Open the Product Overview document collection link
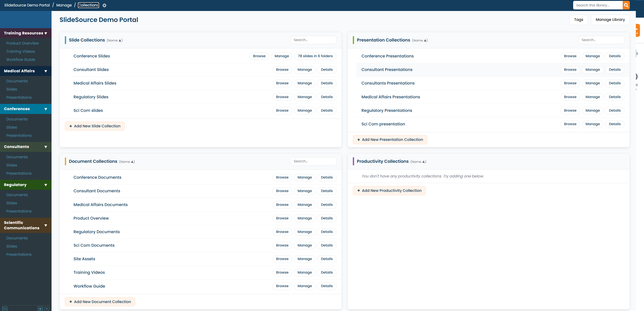 pyautogui.click(x=91, y=218)
